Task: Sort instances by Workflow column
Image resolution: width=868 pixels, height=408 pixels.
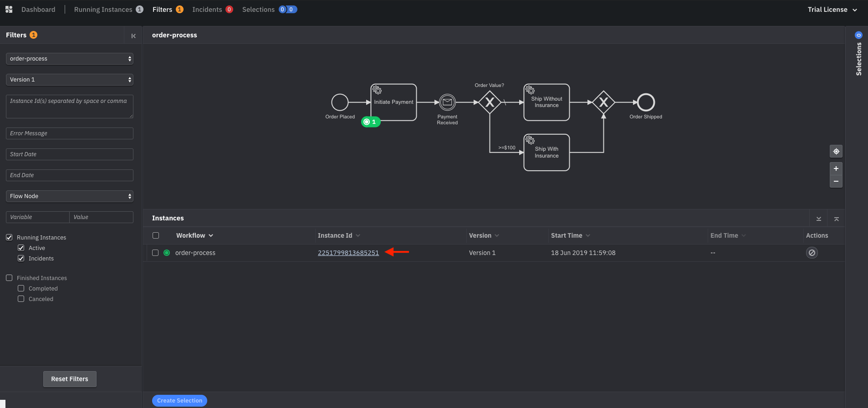Action: tap(194, 235)
